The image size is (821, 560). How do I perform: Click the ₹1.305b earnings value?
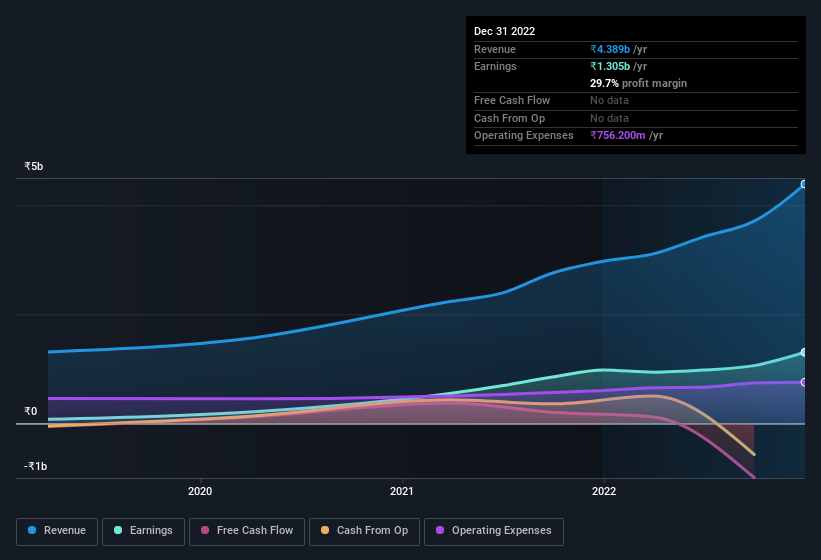[x=610, y=66]
